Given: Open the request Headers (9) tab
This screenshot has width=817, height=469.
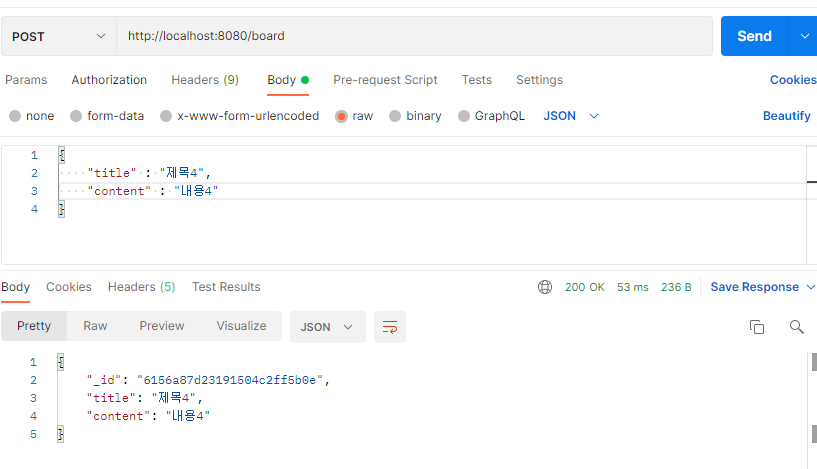Looking at the screenshot, I should [x=205, y=80].
